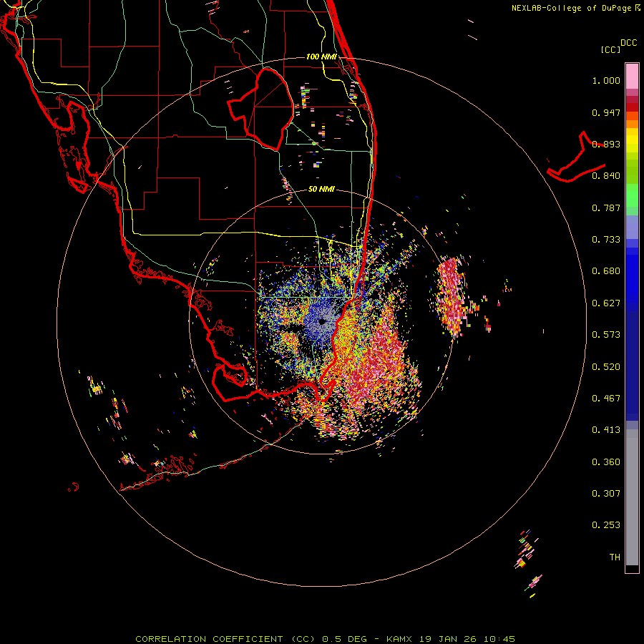Pick the dark red color bar segment
This screenshot has height=644, width=644.
[x=632, y=107]
